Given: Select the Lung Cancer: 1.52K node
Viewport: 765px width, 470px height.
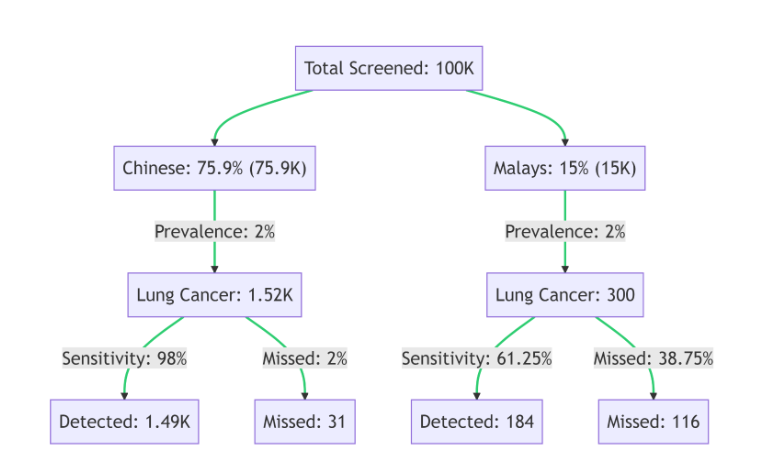Looking at the screenshot, I should tap(214, 295).
